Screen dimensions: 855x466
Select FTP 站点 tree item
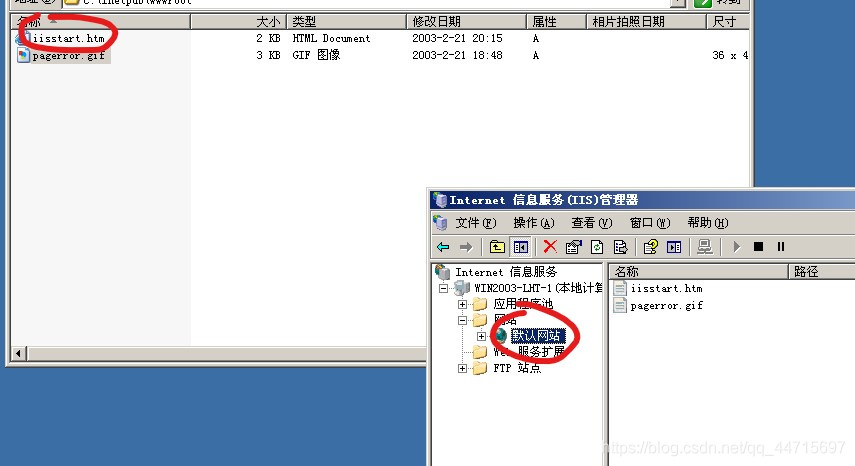click(x=517, y=368)
